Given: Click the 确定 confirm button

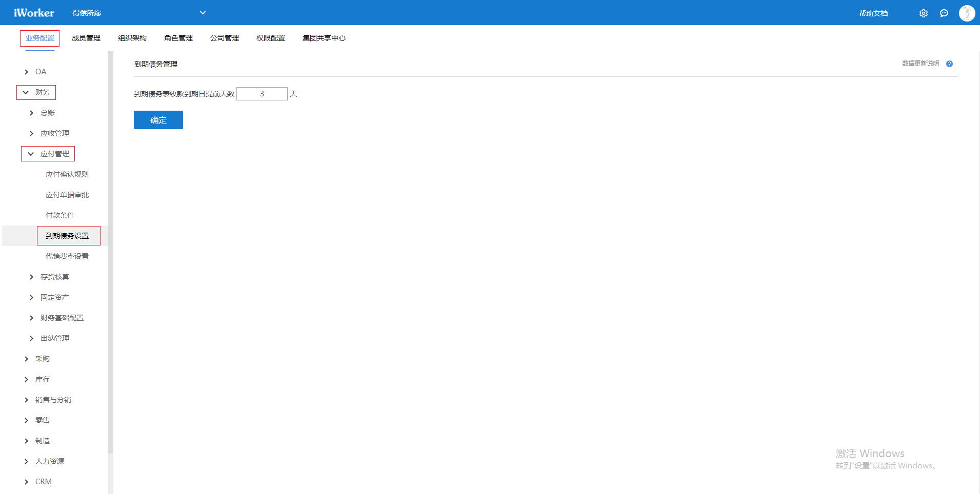Looking at the screenshot, I should 158,120.
